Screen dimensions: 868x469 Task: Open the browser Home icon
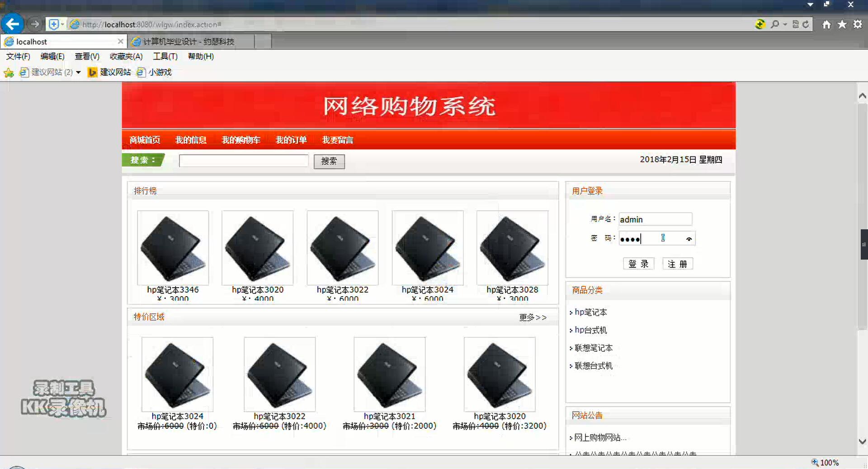coord(826,24)
